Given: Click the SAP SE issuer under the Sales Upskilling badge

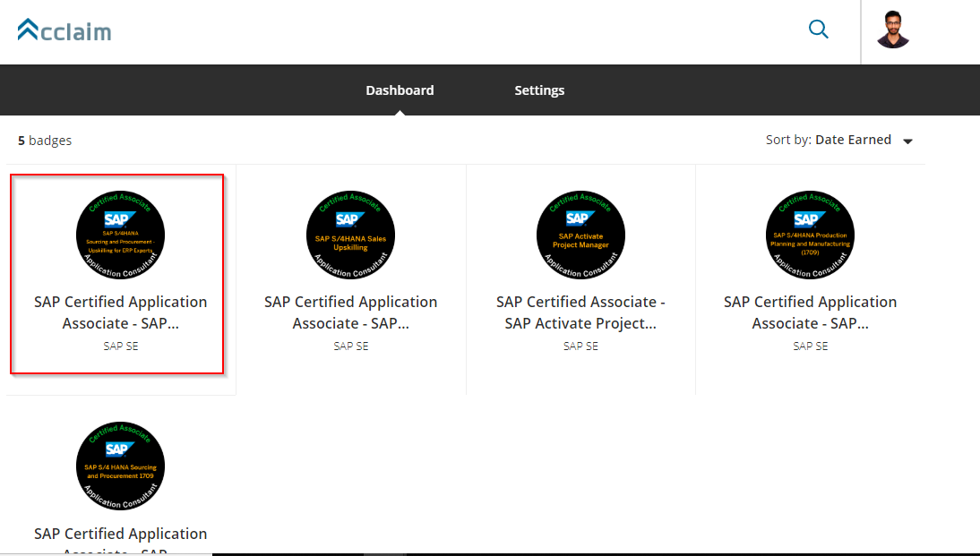Looking at the screenshot, I should click(350, 346).
